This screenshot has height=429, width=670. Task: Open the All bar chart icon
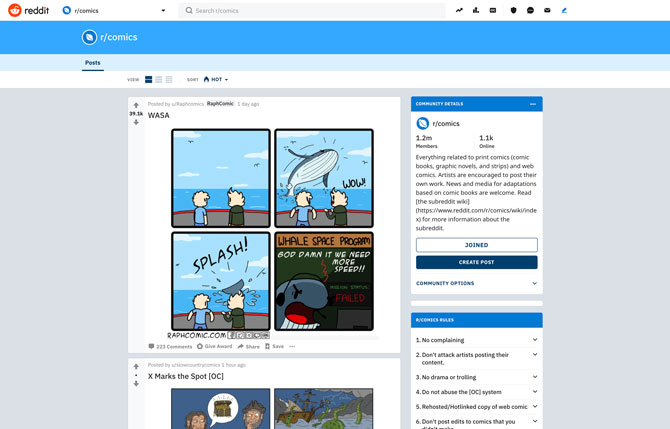pos(476,10)
